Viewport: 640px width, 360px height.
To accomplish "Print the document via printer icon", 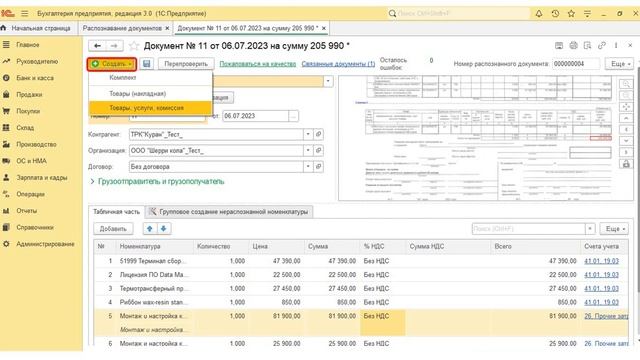I will coord(573,45).
